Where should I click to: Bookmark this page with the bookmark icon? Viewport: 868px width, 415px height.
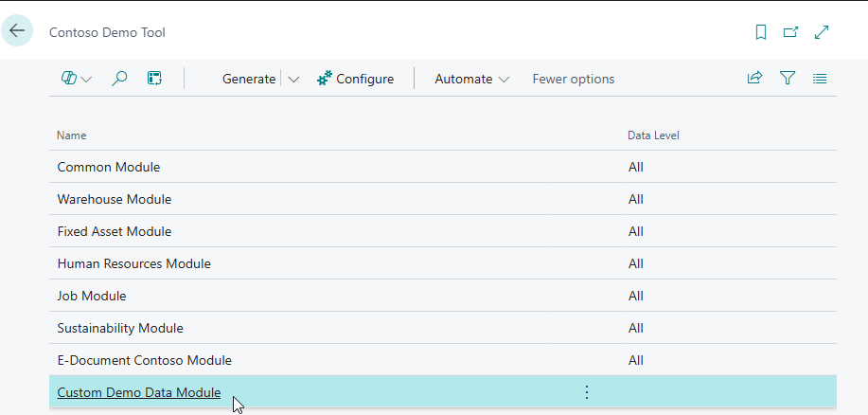point(761,33)
